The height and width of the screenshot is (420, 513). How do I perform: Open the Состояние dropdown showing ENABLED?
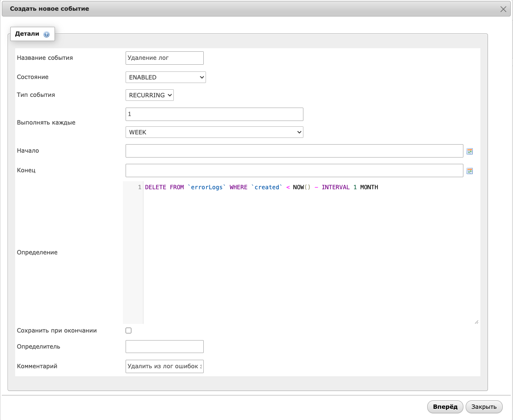pos(165,77)
